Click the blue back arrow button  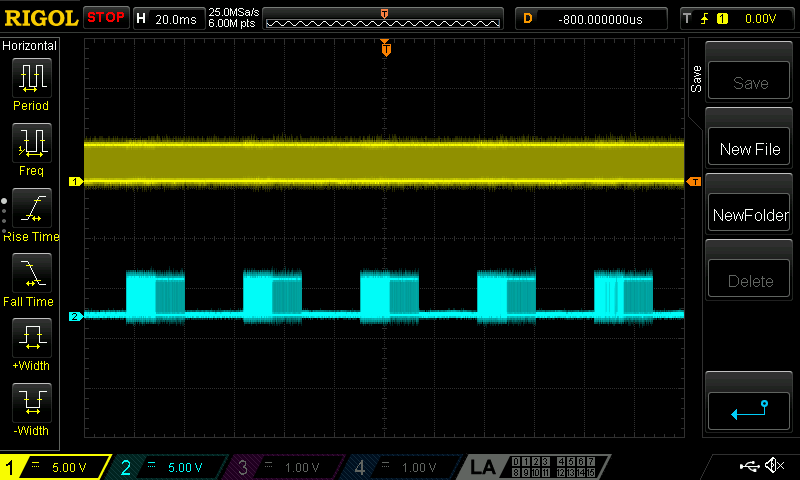point(749,410)
